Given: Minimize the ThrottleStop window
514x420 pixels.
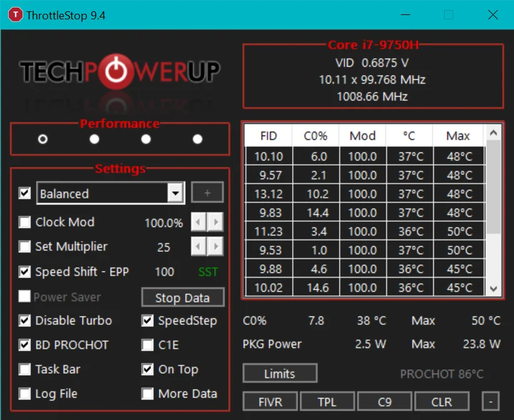Looking at the screenshot, I should [405, 15].
